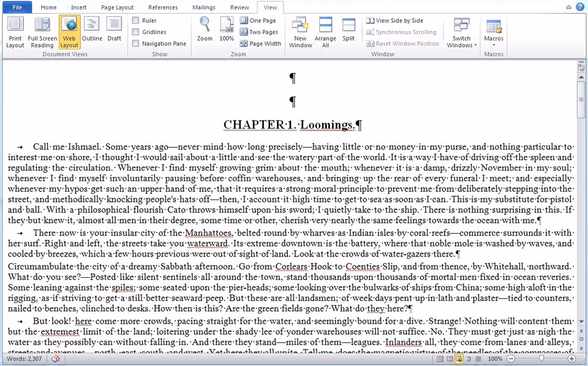588x366 pixels.
Task: Enable the Ruler checkbox
Action: point(136,21)
